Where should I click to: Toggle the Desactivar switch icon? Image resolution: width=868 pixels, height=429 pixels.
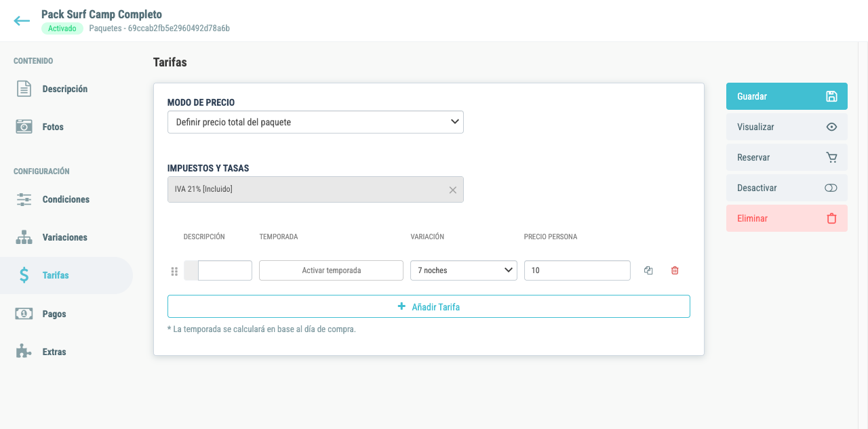[831, 188]
